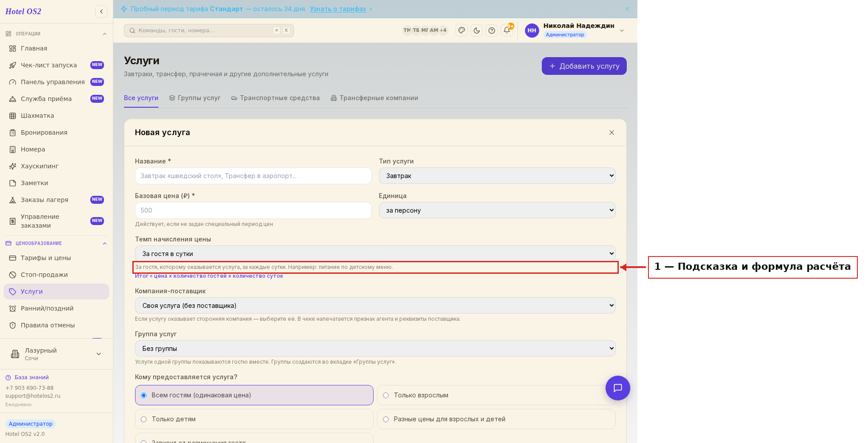Open Главная from the sidebar
This screenshot has height=443, width=868.
tap(56, 48)
